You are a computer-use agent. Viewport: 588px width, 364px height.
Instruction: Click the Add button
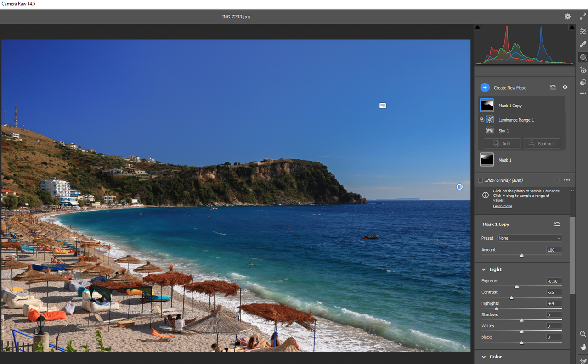tap(502, 144)
